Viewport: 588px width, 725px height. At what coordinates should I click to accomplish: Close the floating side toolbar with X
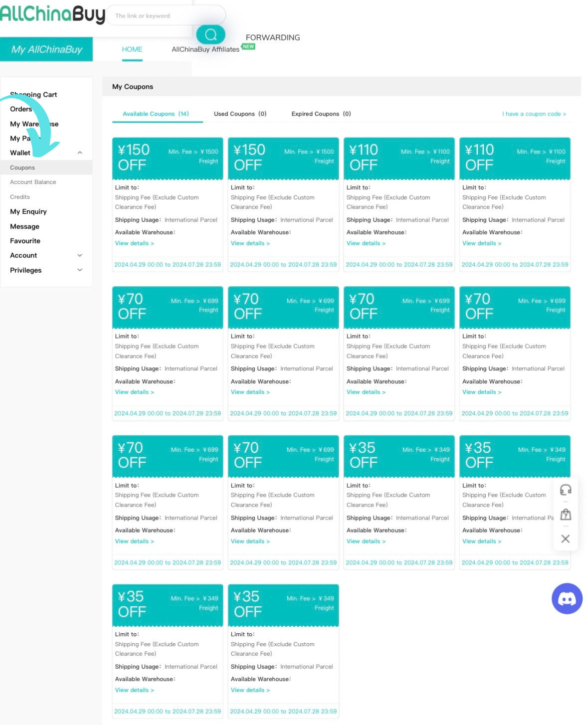tap(565, 539)
